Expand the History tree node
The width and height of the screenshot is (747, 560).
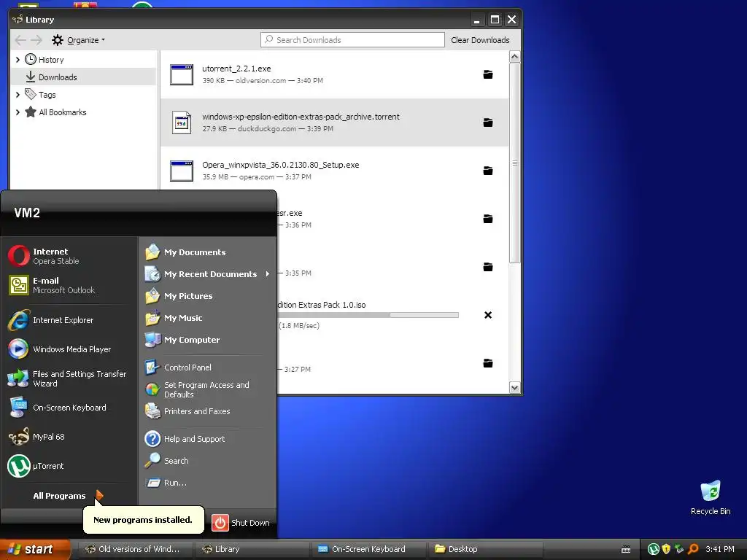(x=18, y=60)
